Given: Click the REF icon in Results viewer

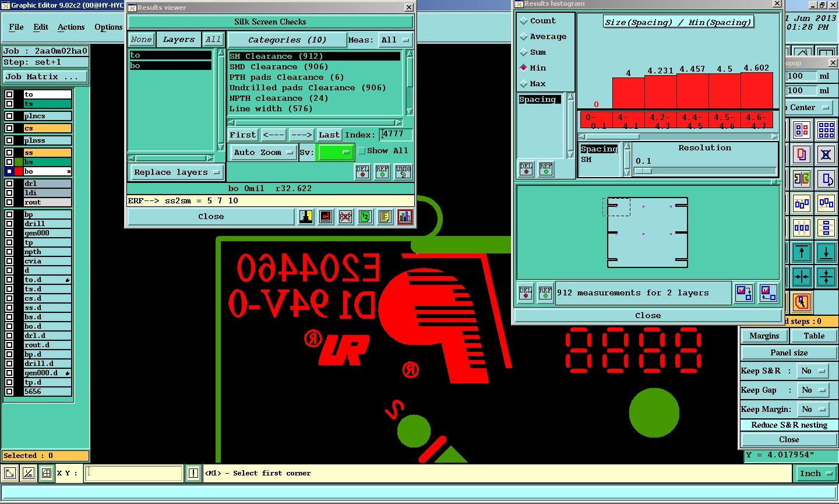Looking at the screenshot, I should click(382, 171).
